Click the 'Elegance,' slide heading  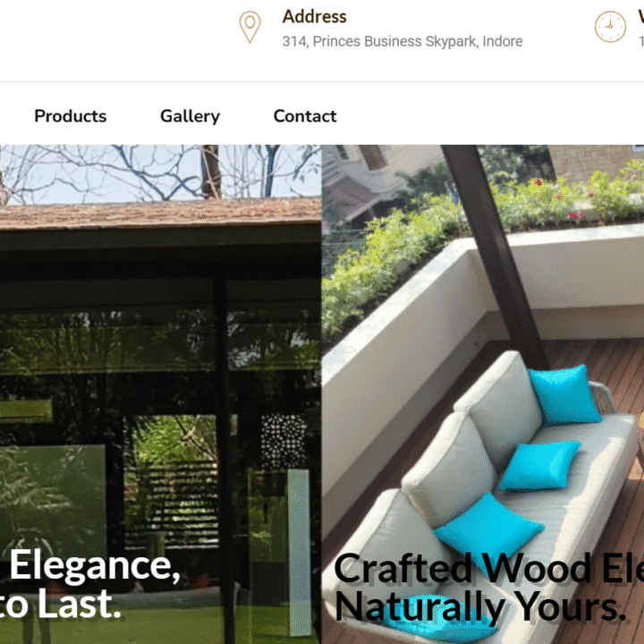pyautogui.click(x=95, y=566)
